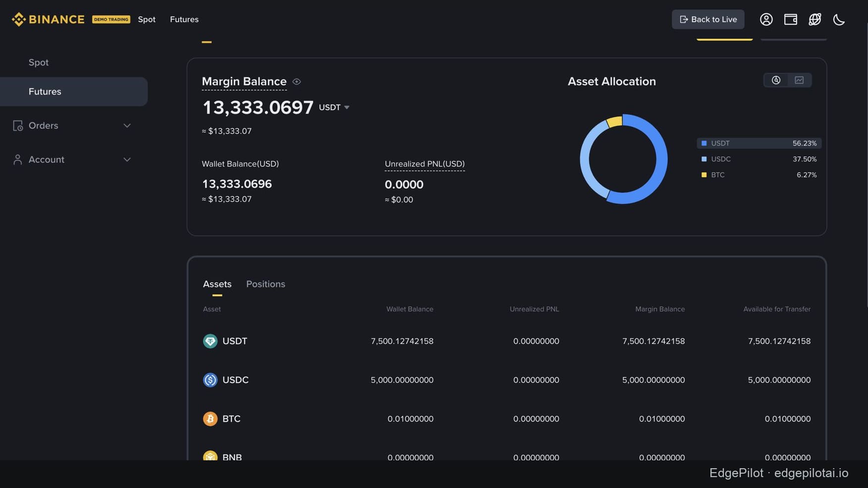This screenshot has height=488, width=868.
Task: Expand the Orders section chevron
Action: tap(127, 126)
